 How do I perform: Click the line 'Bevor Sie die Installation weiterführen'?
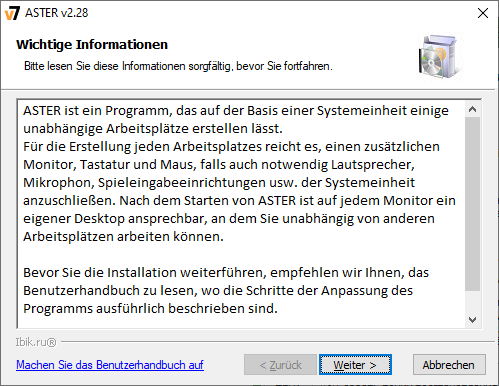click(226, 273)
